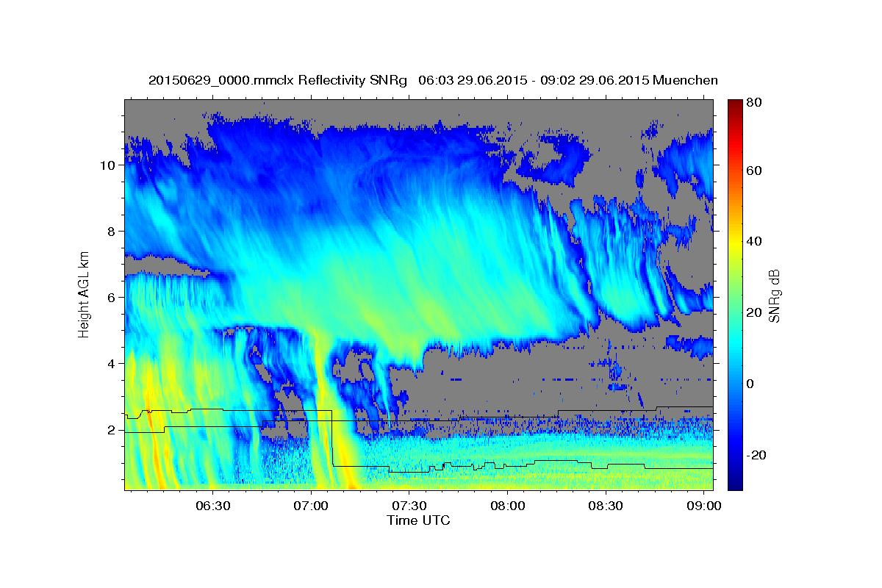Screen dimensions: 882x588
Task: Click the dark blue bottom of the colorbar
Action: (734, 481)
